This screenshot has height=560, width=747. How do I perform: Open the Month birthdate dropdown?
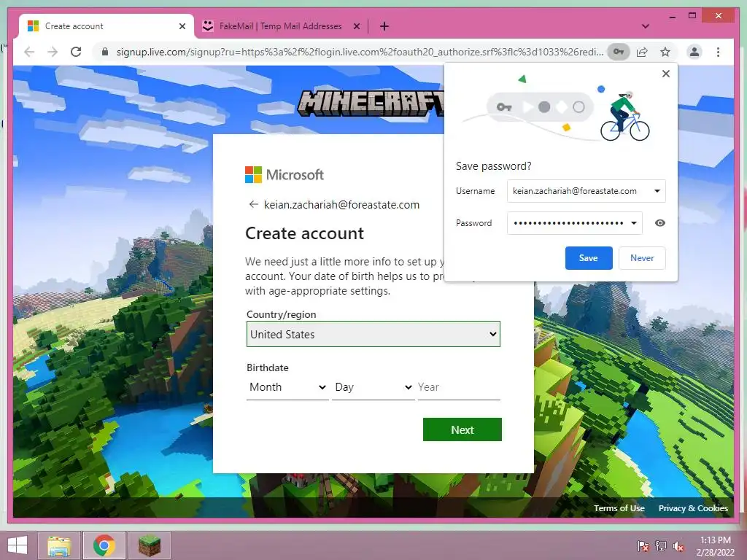(287, 387)
